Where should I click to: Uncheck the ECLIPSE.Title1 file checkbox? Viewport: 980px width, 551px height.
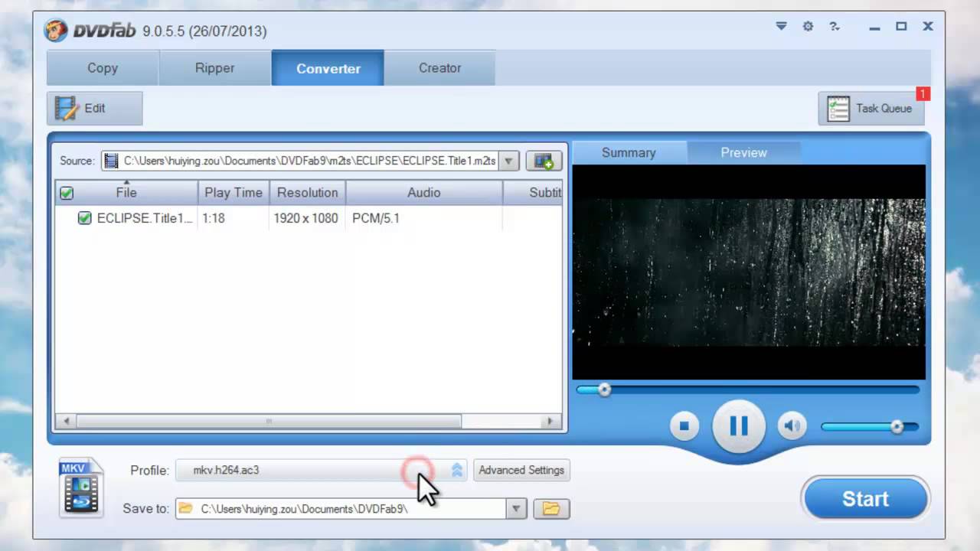[84, 218]
